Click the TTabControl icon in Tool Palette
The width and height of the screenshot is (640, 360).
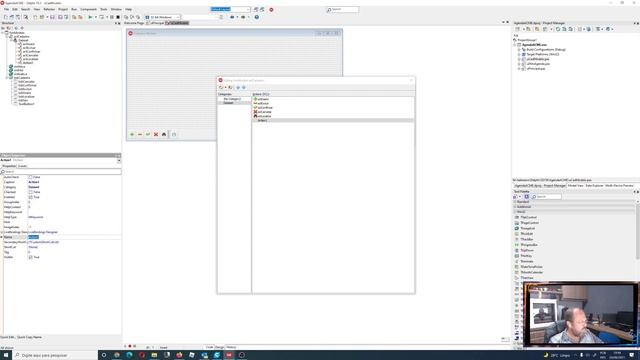(x=517, y=218)
